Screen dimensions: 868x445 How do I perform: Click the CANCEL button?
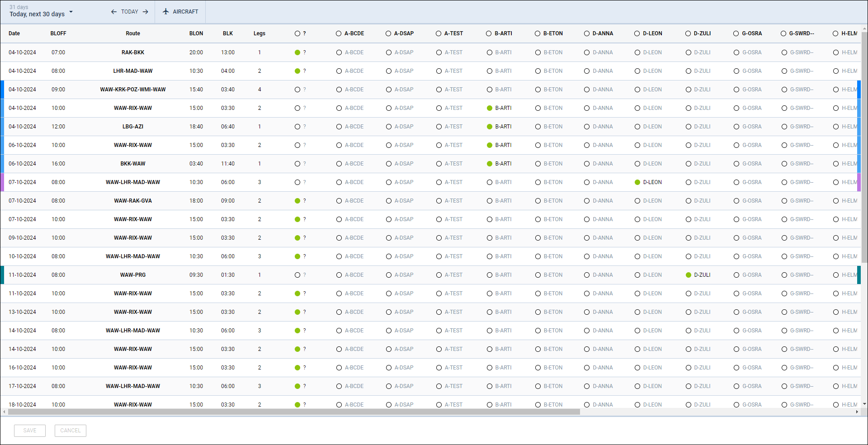(71, 431)
